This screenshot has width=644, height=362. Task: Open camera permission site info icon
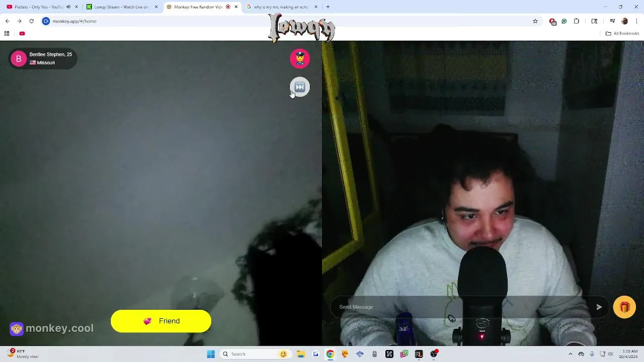[46, 21]
